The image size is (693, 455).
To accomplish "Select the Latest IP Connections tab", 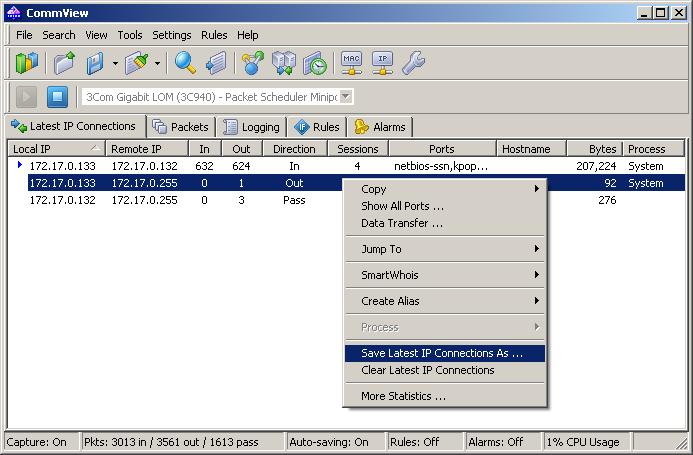I will (76, 126).
